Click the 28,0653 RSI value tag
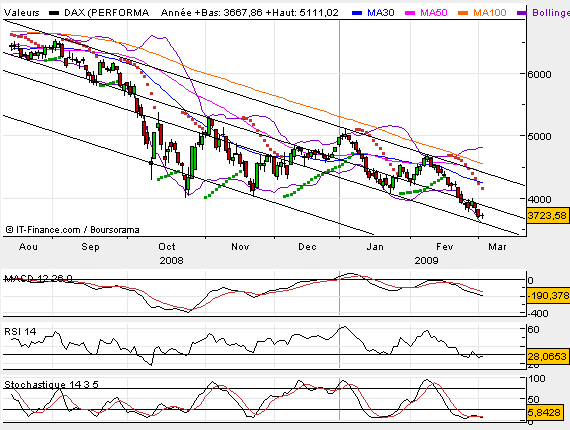The width and height of the screenshot is (570, 430). tap(547, 356)
